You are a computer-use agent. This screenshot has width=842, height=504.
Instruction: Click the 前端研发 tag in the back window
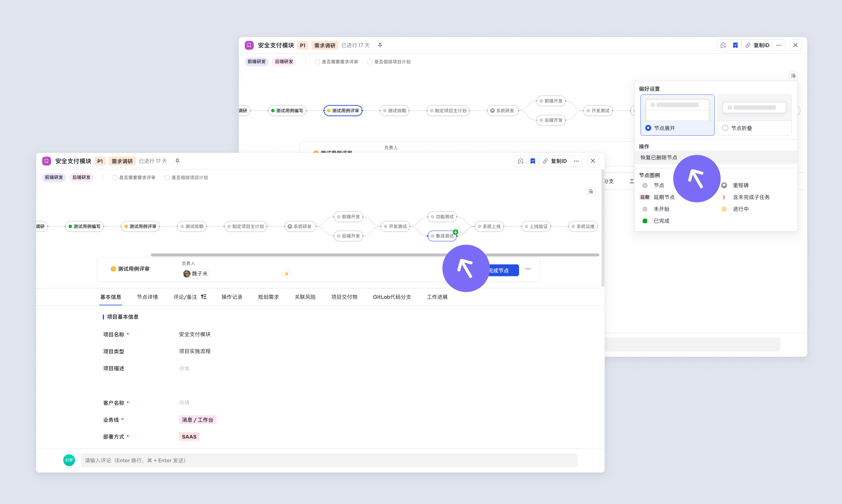[256, 61]
